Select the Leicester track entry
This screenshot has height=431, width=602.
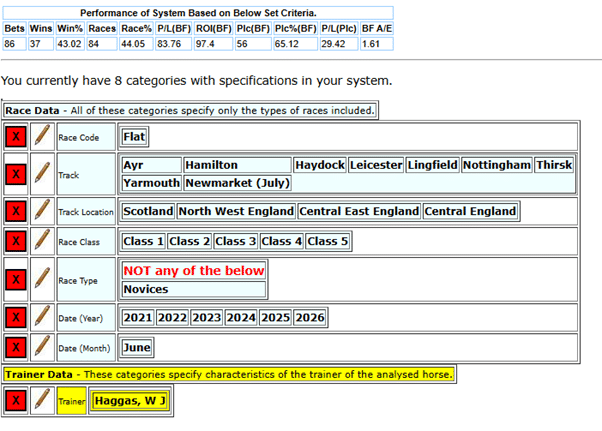pyautogui.click(x=376, y=165)
